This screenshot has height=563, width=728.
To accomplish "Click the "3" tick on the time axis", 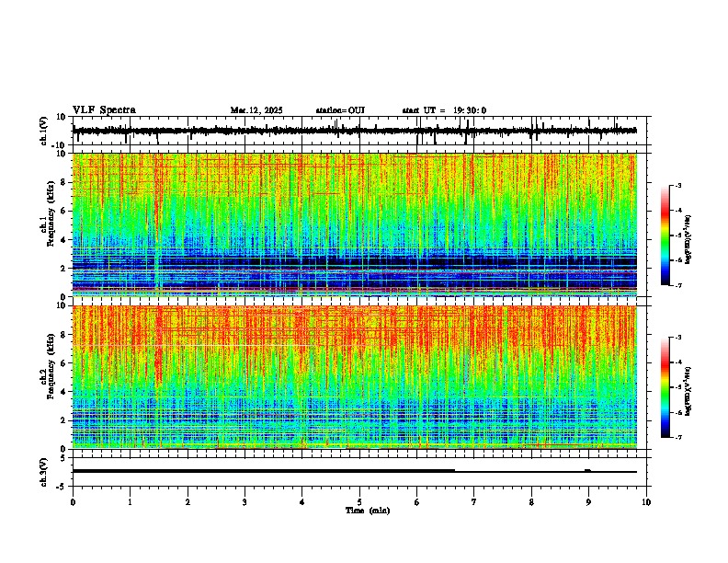I will coord(245,501).
